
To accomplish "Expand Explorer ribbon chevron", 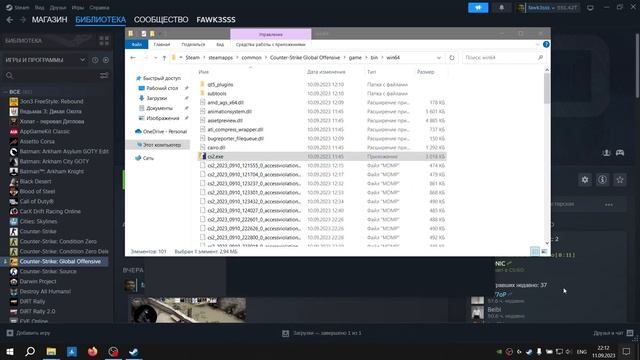I will tap(537, 44).
